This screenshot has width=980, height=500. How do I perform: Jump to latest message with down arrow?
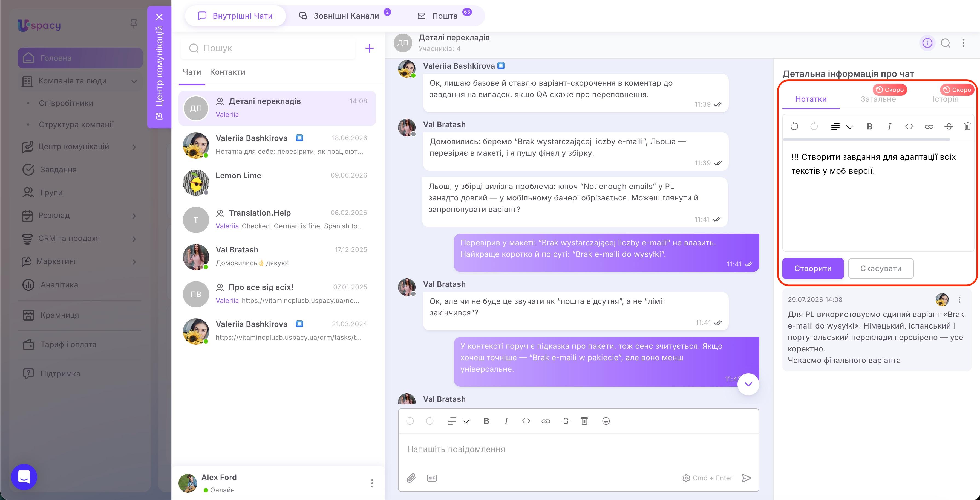[748, 384]
